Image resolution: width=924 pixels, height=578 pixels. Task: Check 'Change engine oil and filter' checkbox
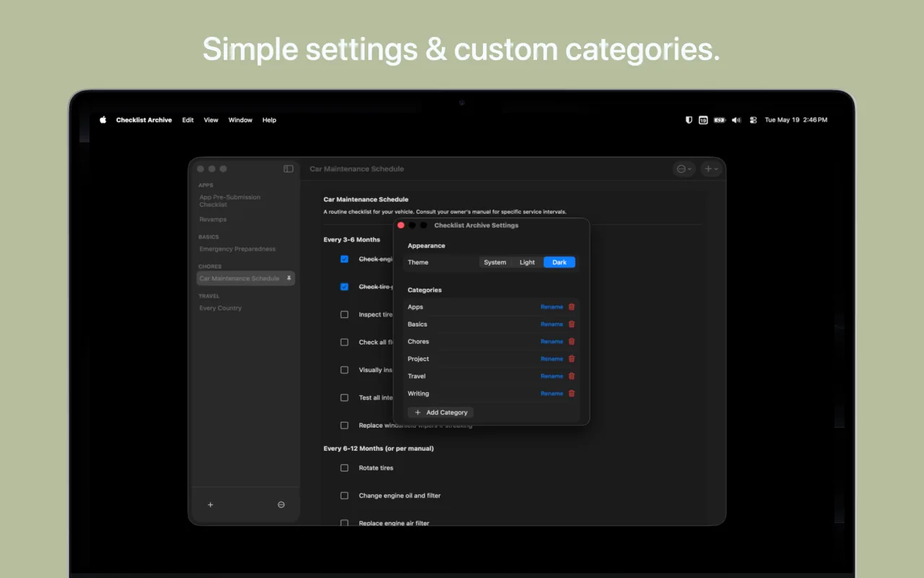click(344, 496)
